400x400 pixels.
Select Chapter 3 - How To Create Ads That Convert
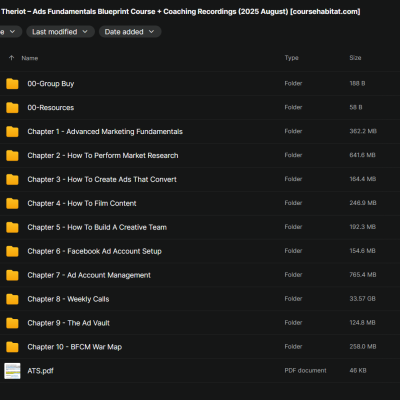pos(102,179)
